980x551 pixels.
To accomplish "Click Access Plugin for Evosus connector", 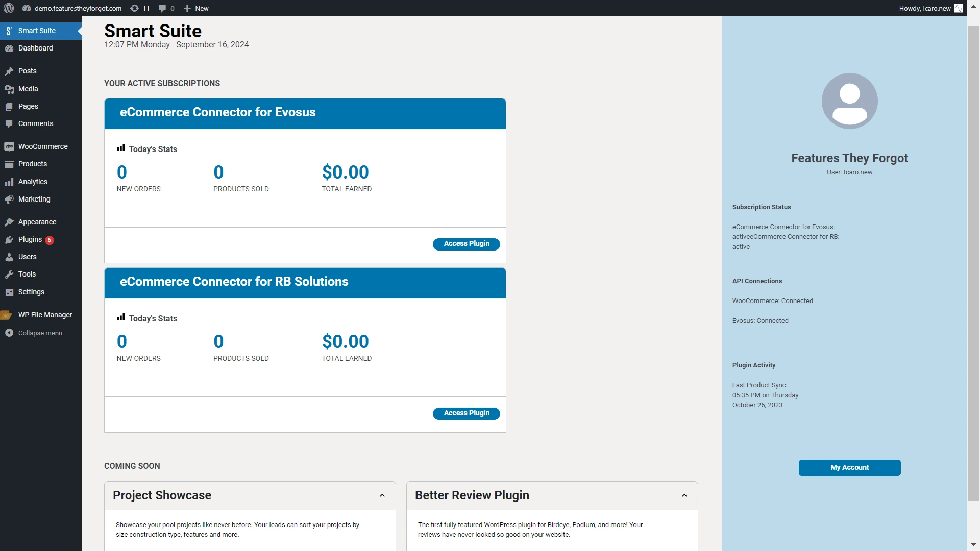I will pos(466,244).
